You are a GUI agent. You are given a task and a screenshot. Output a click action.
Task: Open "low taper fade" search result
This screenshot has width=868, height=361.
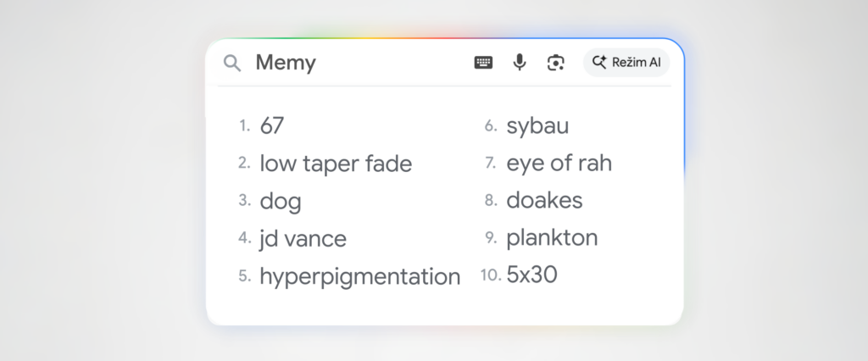(x=336, y=164)
